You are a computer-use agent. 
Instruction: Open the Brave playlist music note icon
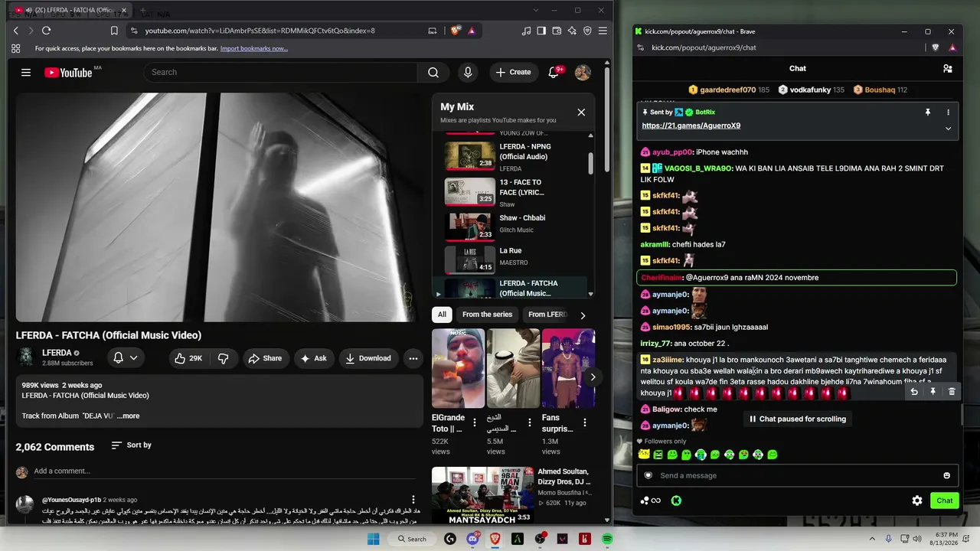(x=526, y=31)
